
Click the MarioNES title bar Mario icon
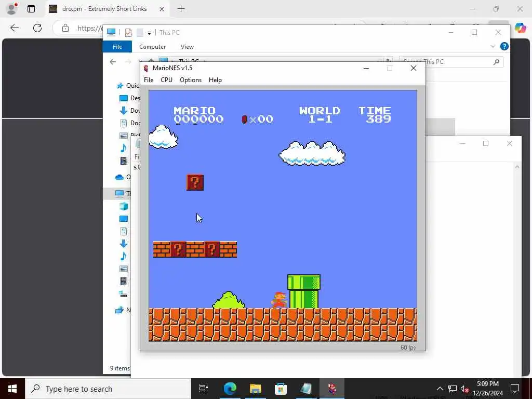(x=146, y=68)
